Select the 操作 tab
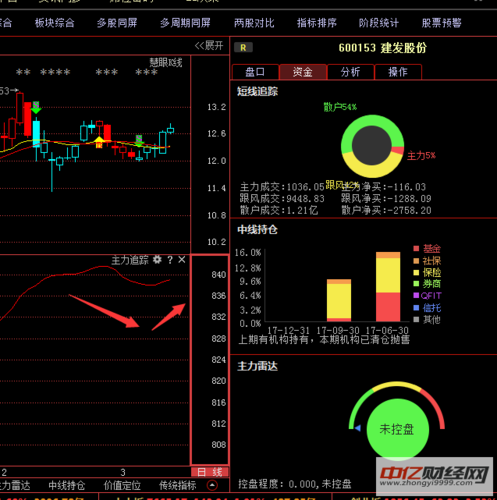 [398, 72]
